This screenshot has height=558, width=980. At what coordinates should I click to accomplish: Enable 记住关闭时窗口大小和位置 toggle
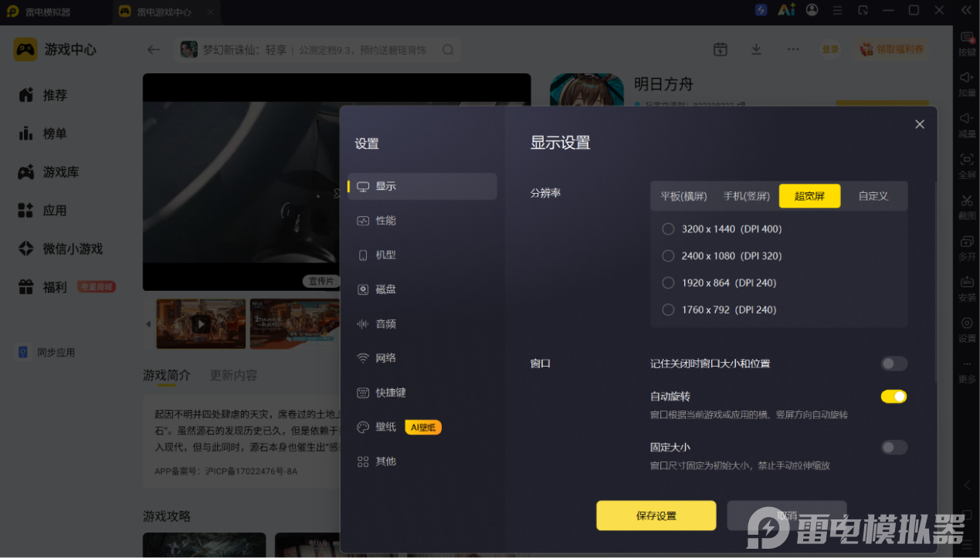click(x=894, y=364)
